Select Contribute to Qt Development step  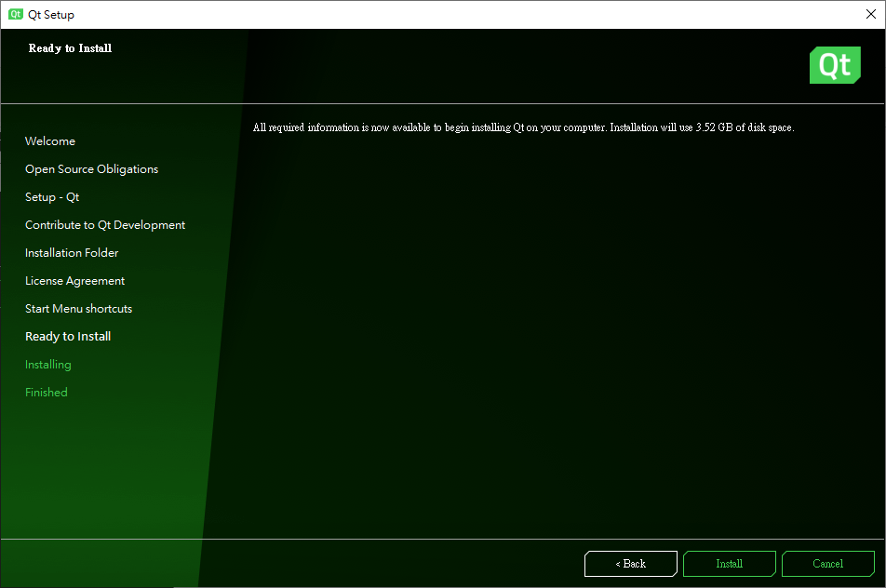click(x=105, y=225)
